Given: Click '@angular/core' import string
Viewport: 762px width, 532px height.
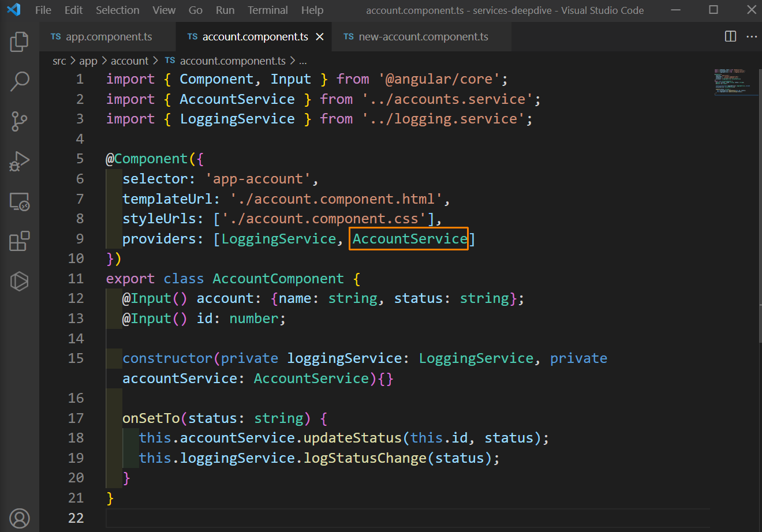Looking at the screenshot, I should tap(439, 79).
